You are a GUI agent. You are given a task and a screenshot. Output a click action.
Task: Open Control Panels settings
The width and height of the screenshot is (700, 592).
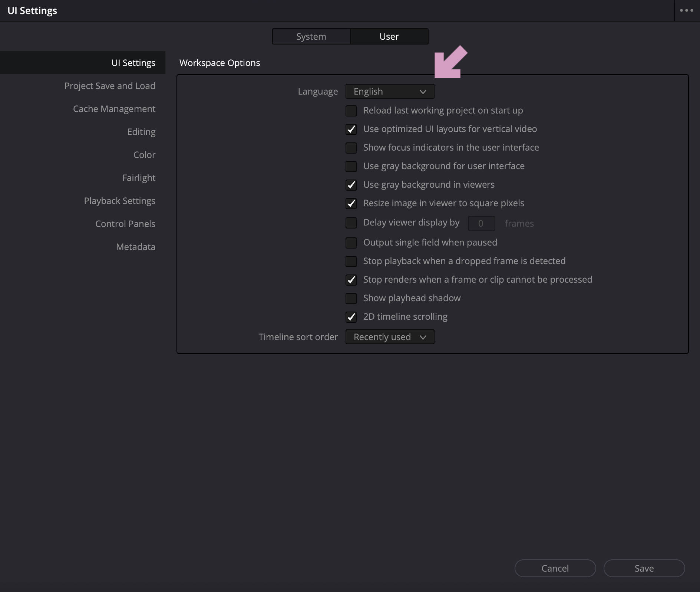[125, 224]
